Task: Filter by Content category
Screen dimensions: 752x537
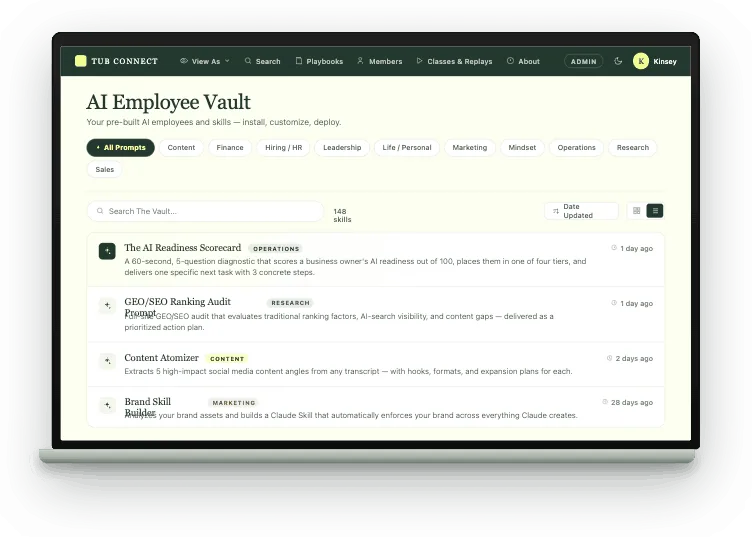Action: click(181, 148)
